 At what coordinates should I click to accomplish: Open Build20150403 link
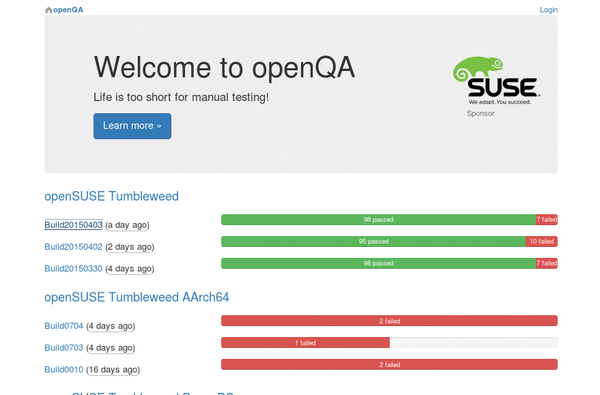73,225
